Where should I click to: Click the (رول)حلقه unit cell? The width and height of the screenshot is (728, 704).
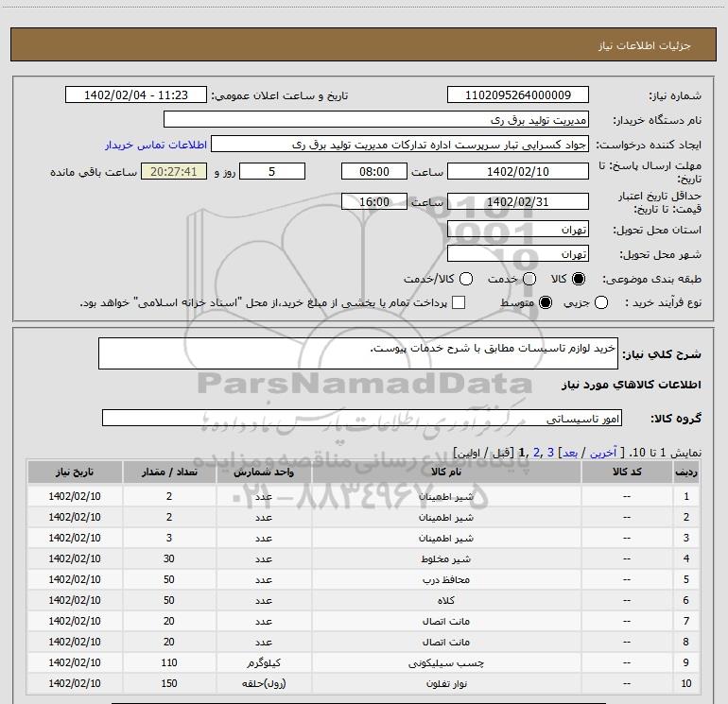pyautogui.click(x=264, y=683)
